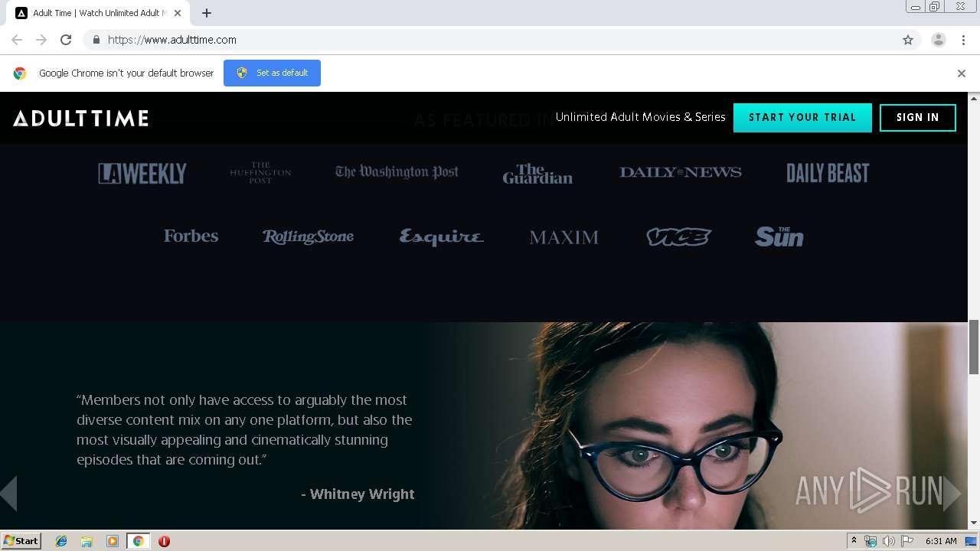
Task: Click The Washington Post logo
Action: pyautogui.click(x=397, y=172)
